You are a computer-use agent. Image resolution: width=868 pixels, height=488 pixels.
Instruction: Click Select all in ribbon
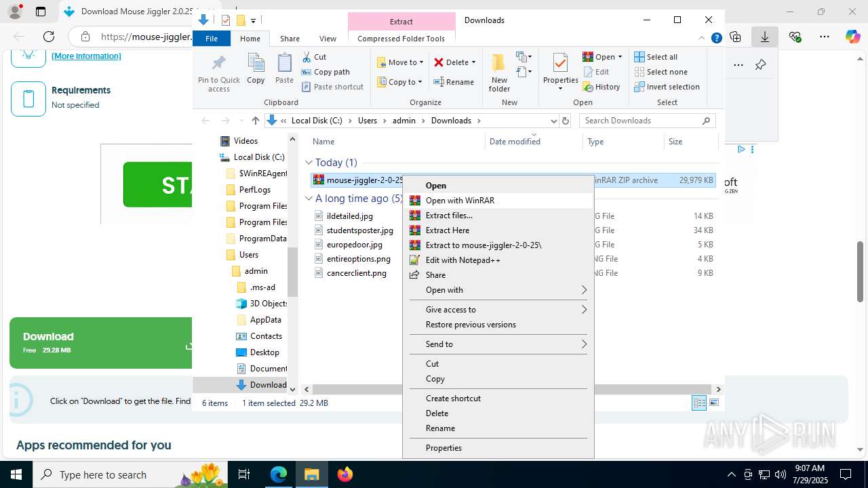(656, 57)
